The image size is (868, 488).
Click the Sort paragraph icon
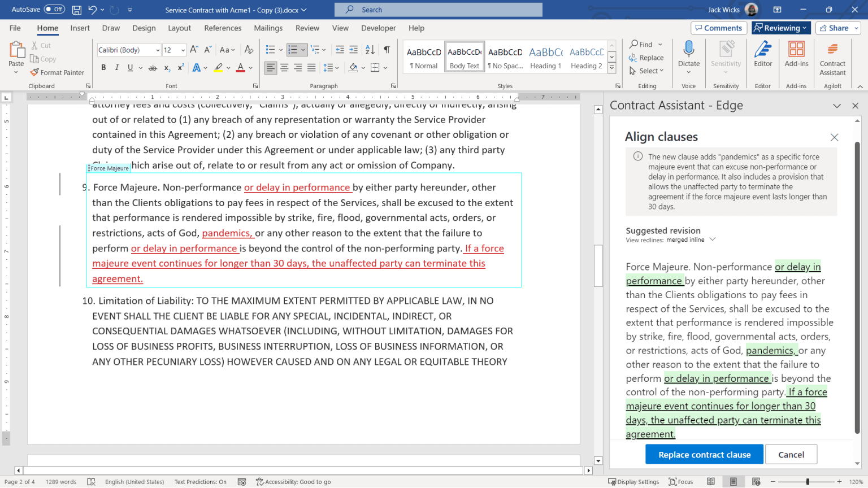370,50
